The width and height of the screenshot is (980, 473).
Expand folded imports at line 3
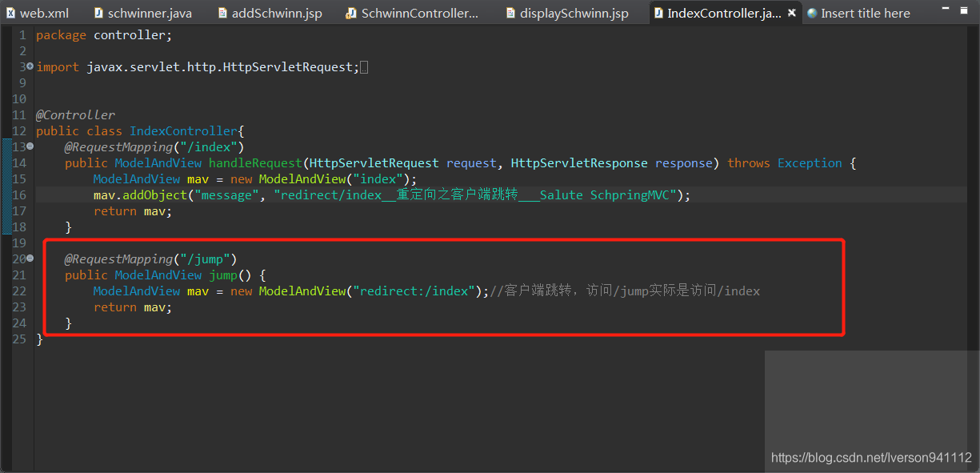[x=30, y=66]
